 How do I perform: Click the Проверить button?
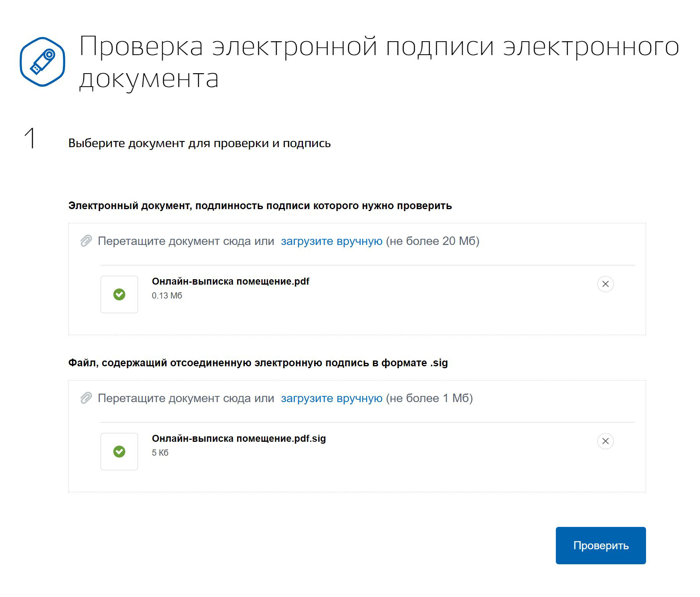tap(601, 546)
